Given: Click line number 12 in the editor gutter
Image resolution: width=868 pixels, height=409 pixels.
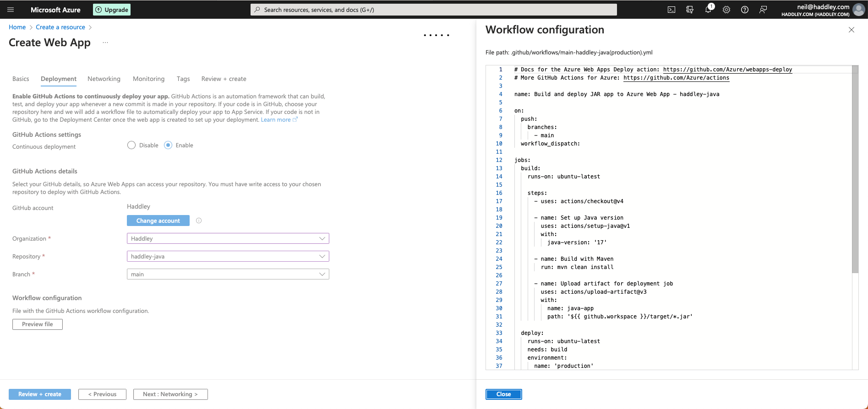Looking at the screenshot, I should click(499, 160).
